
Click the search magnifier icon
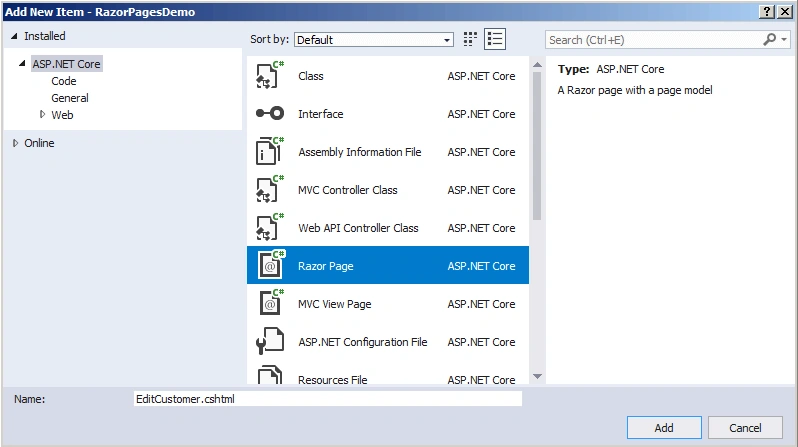(770, 39)
